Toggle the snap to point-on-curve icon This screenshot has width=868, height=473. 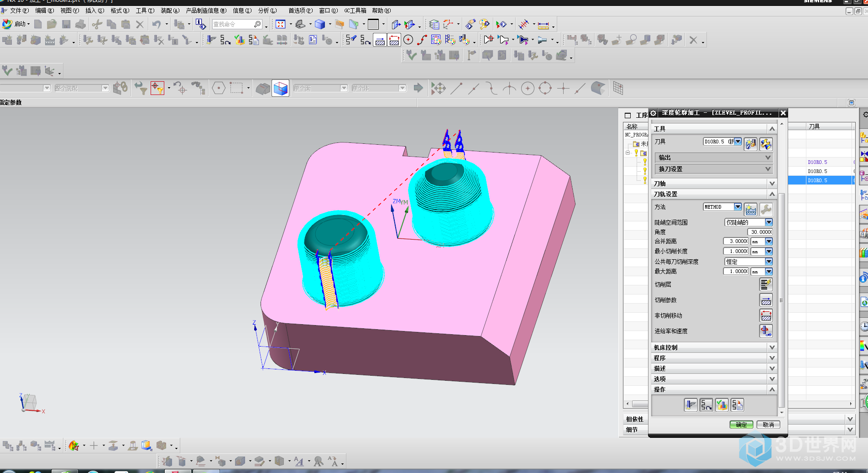point(580,89)
